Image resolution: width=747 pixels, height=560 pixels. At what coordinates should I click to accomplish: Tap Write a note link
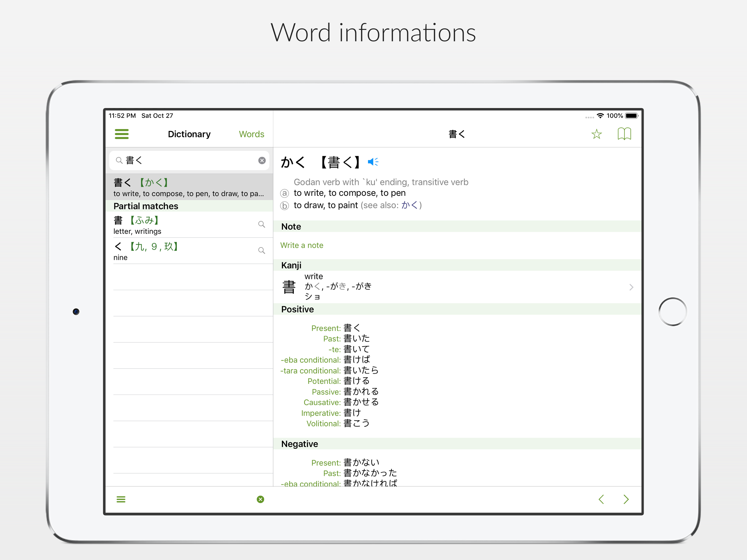pyautogui.click(x=302, y=245)
